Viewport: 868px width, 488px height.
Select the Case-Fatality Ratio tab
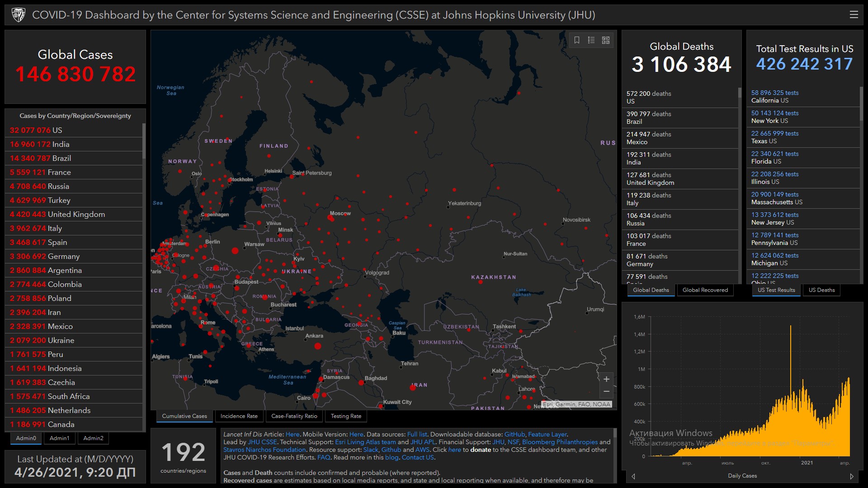(x=294, y=416)
